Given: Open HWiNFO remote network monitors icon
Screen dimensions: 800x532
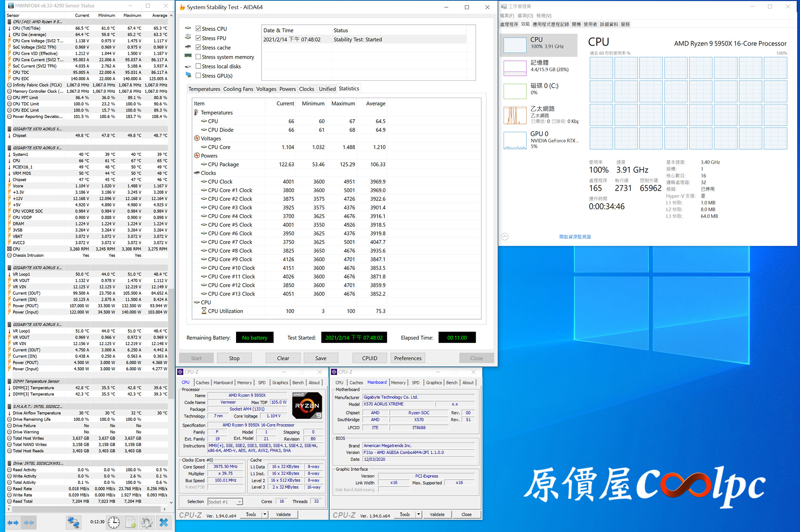Looking at the screenshot, I should (73, 522).
